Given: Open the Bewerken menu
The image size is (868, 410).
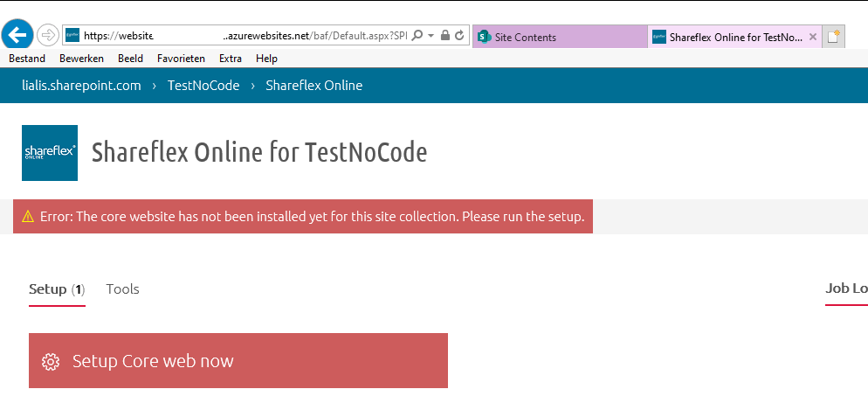Looking at the screenshot, I should coord(81,59).
